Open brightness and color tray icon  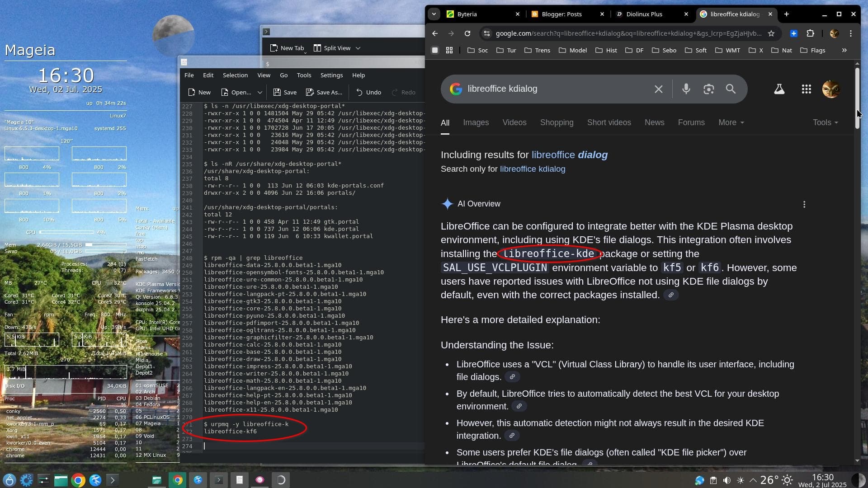point(741,480)
